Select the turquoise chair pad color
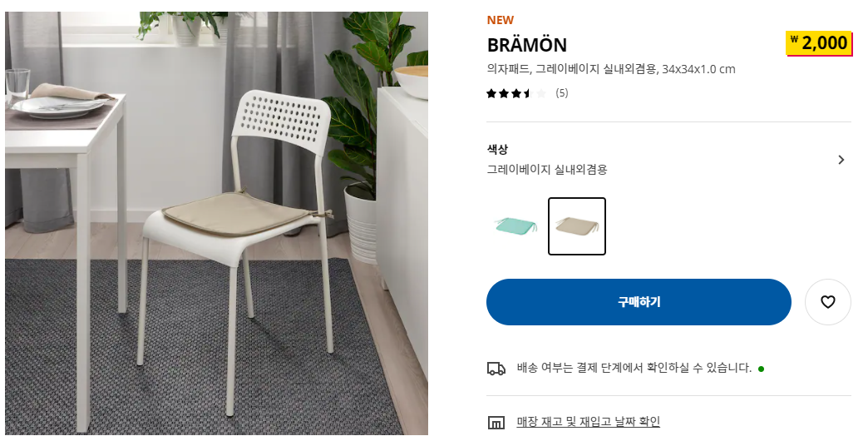This screenshot has width=868, height=441. [x=515, y=226]
